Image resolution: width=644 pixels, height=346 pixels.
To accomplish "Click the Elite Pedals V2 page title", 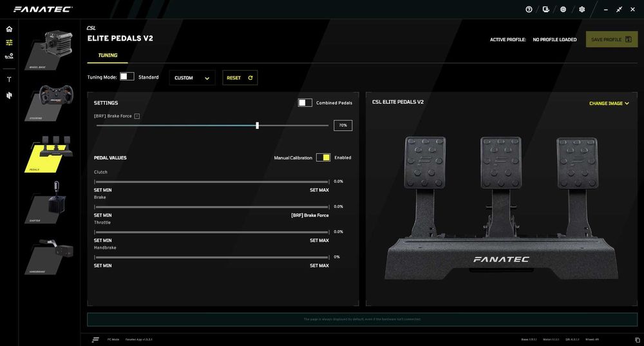I will pyautogui.click(x=120, y=38).
